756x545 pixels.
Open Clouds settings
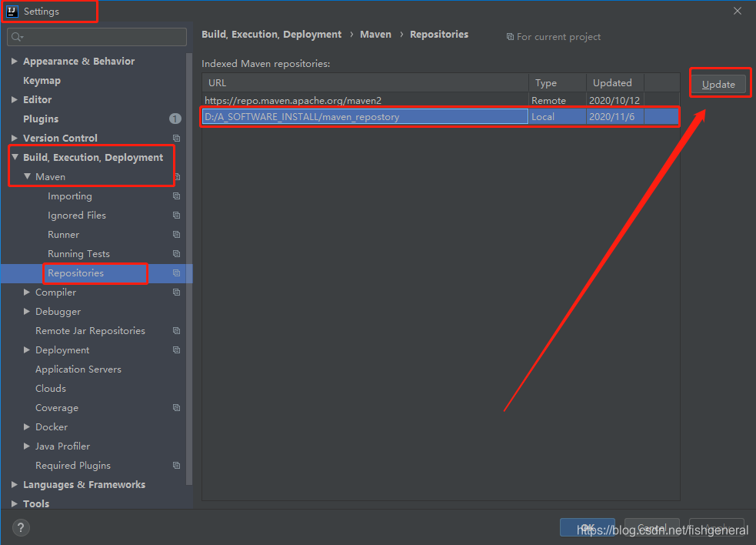pos(51,389)
